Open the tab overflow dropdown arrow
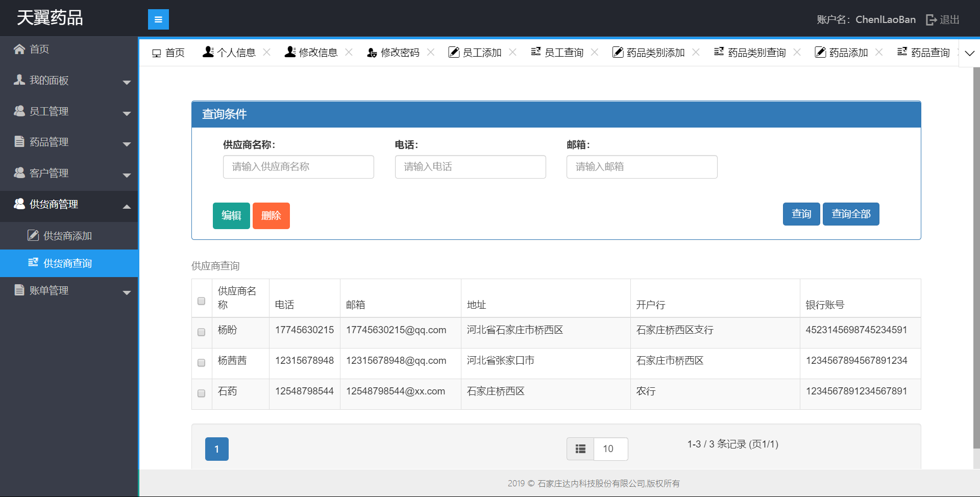 pos(969,53)
